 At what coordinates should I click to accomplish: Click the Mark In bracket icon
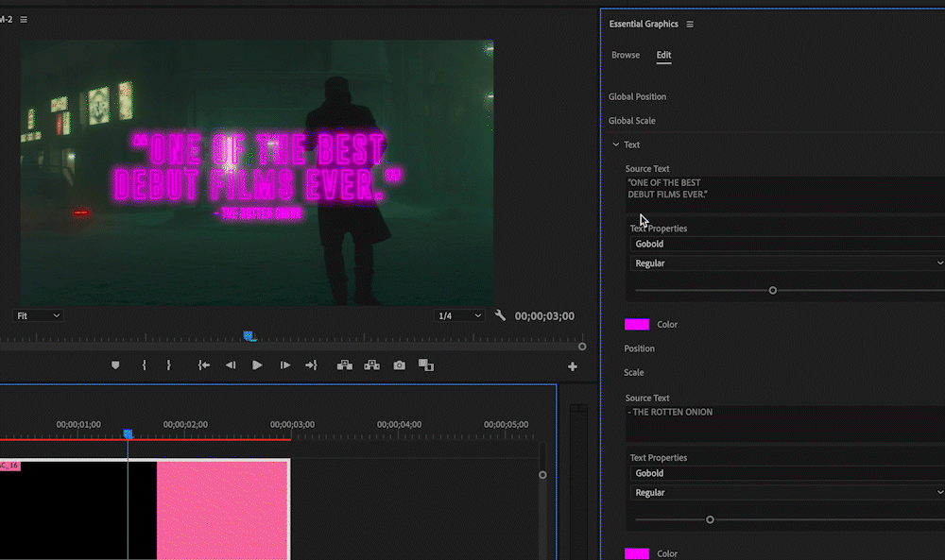tap(144, 365)
